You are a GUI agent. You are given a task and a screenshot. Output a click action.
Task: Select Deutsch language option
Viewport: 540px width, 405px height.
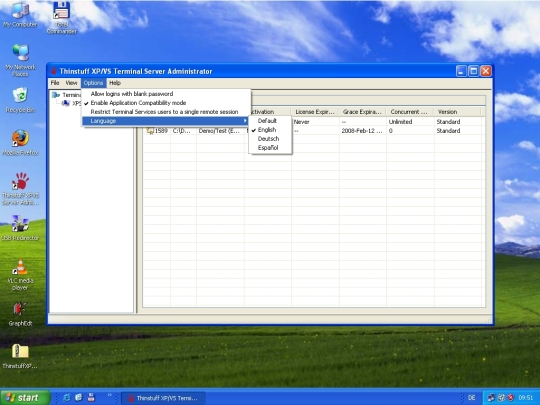coord(270,138)
